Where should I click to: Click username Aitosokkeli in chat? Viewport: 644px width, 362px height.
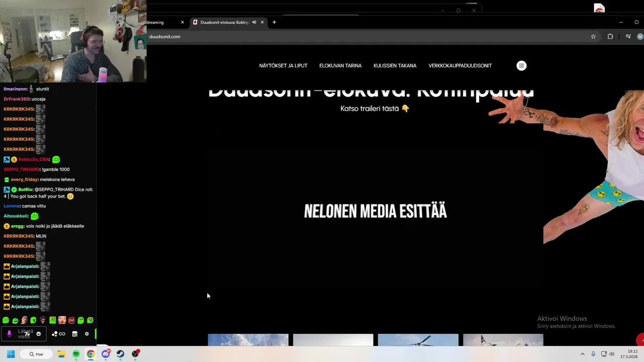tap(16, 216)
